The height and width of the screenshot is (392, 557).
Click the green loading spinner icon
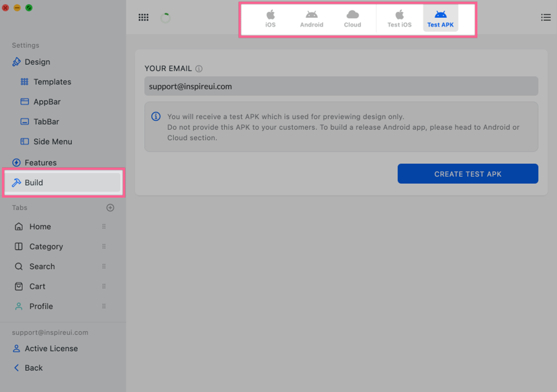pyautogui.click(x=165, y=18)
